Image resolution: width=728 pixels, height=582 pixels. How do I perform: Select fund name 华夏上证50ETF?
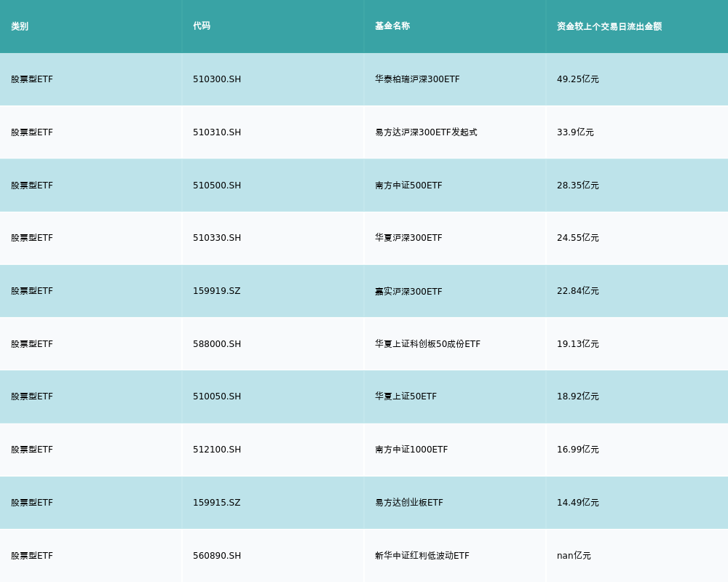coord(405,396)
